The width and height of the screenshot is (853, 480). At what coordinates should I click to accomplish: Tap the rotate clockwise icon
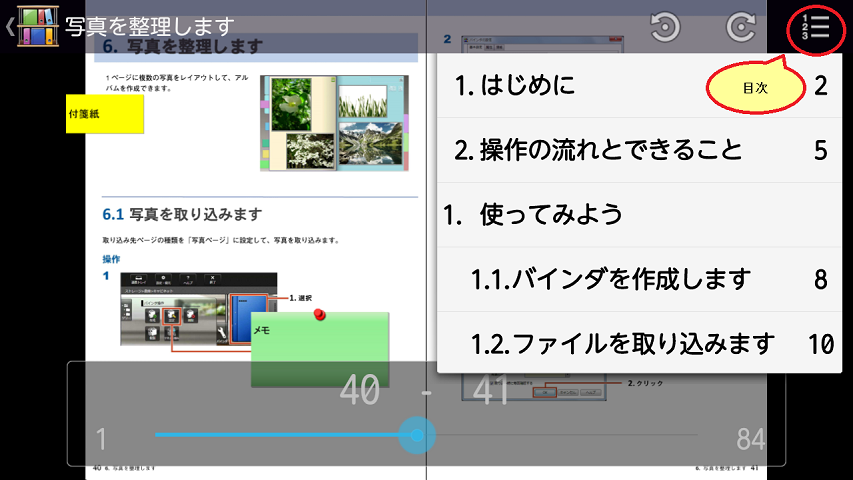click(x=741, y=26)
